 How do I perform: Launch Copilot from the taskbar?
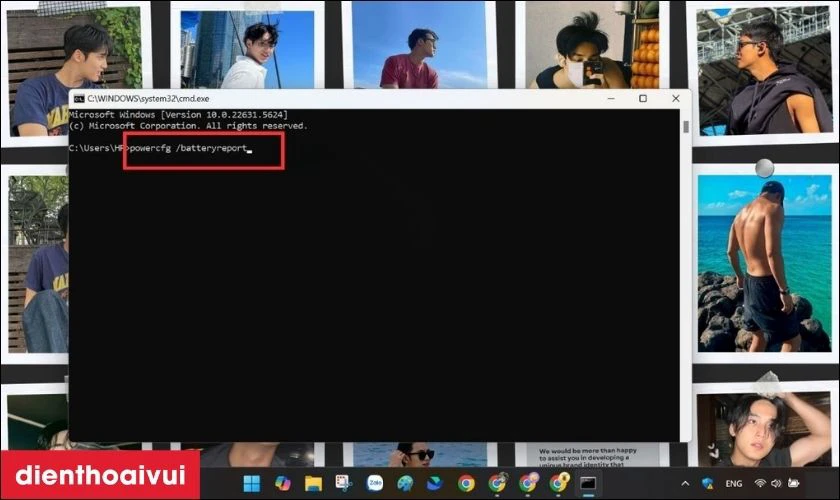point(282,483)
